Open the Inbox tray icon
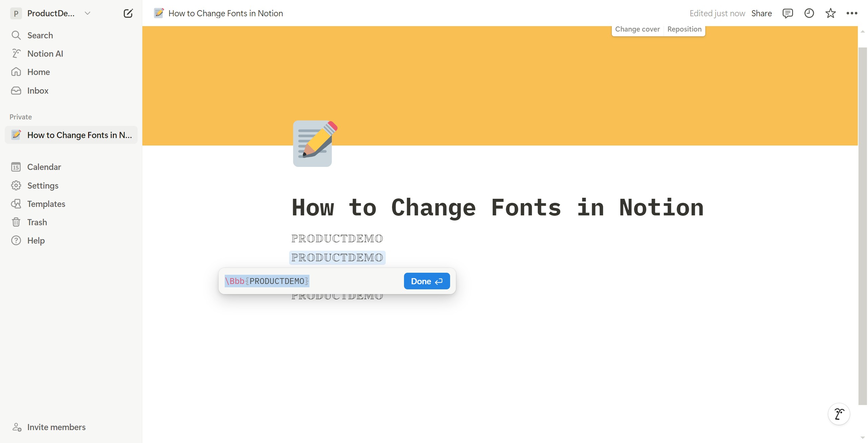The height and width of the screenshot is (443, 868). 16,91
